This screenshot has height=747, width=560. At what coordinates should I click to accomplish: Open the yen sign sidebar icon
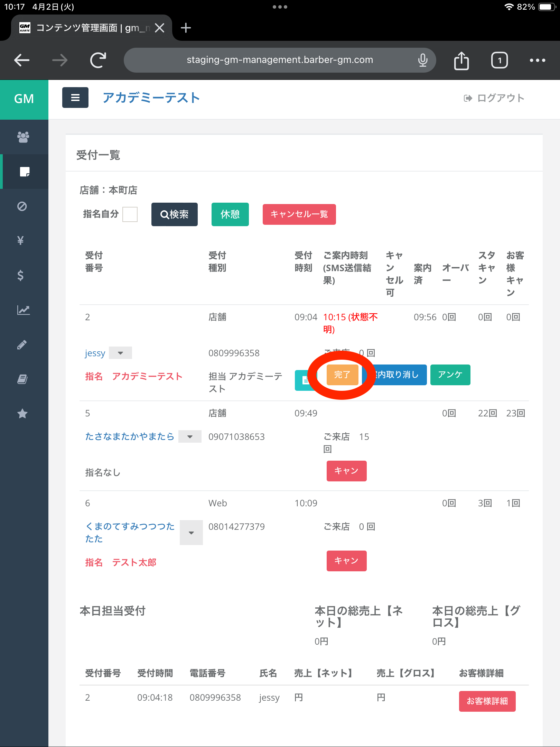tap(21, 240)
